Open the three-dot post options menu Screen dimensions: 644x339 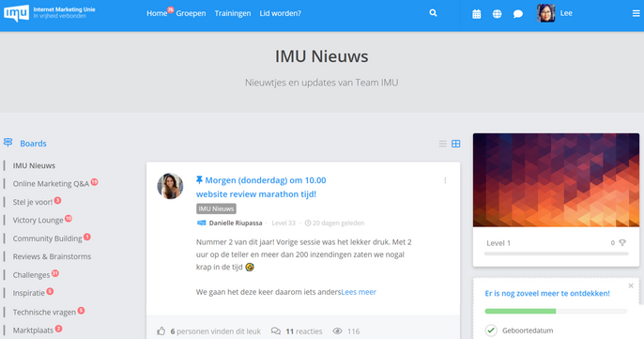pos(445,180)
